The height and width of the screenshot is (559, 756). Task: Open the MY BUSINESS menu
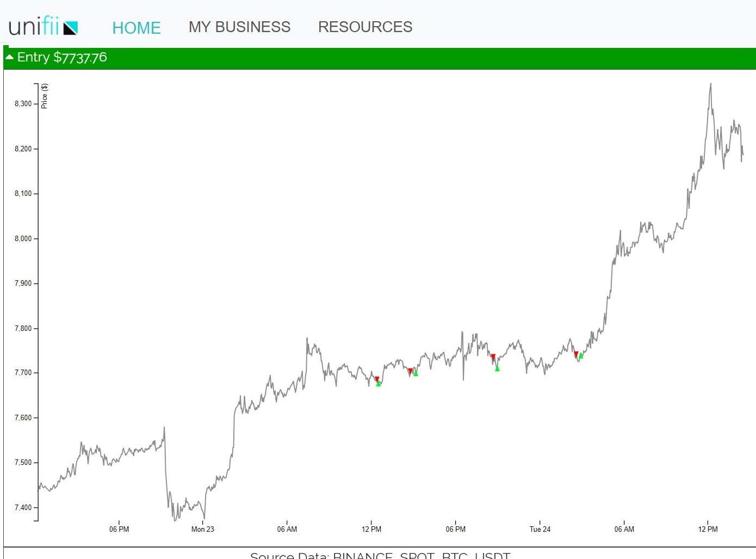tap(239, 27)
